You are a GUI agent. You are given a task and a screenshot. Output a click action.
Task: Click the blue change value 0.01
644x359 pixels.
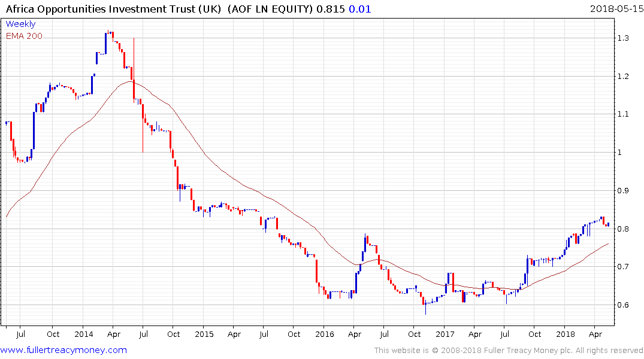tap(360, 9)
